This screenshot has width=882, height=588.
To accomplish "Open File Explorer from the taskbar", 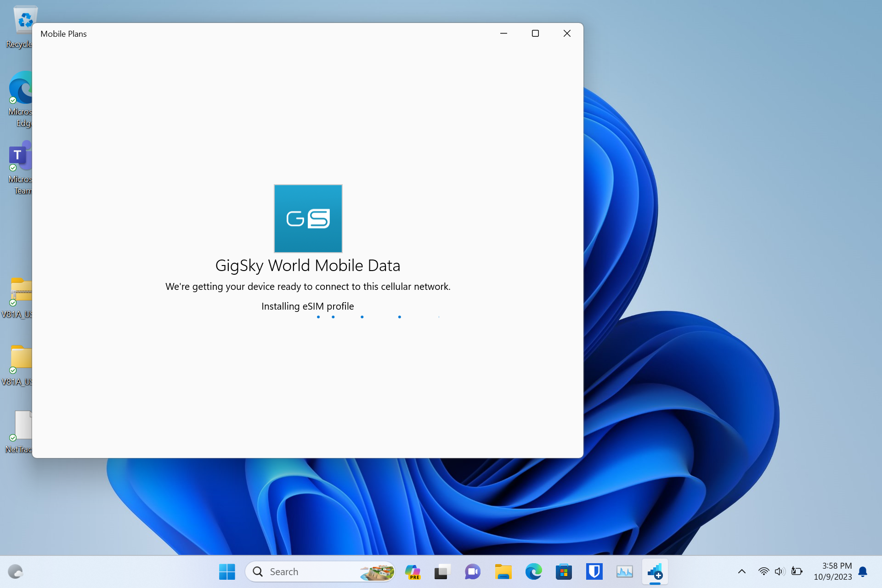I will (x=503, y=571).
